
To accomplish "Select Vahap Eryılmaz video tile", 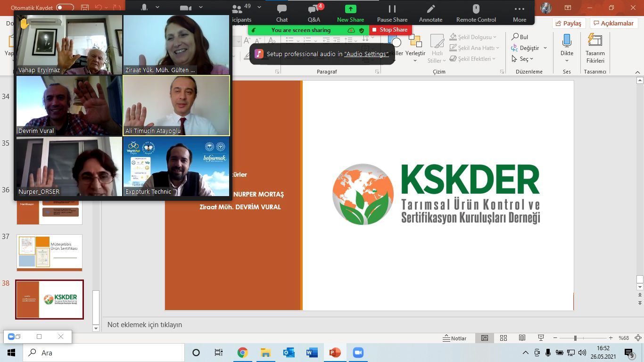I will [69, 45].
